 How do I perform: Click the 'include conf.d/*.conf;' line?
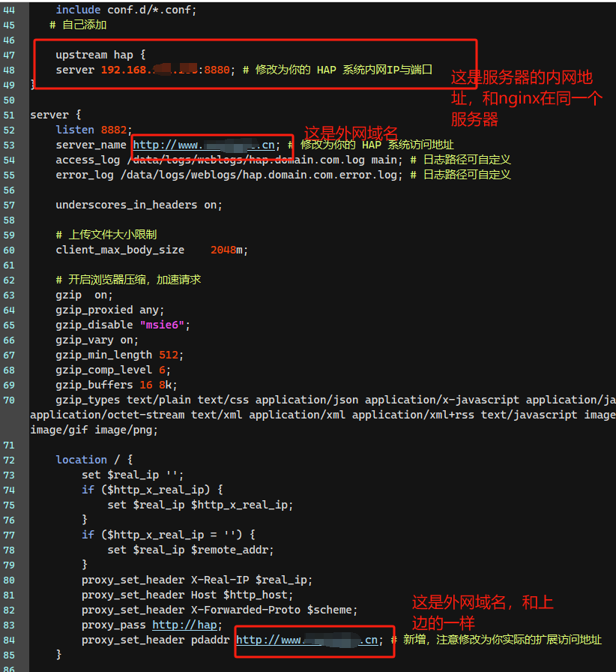[x=126, y=10]
